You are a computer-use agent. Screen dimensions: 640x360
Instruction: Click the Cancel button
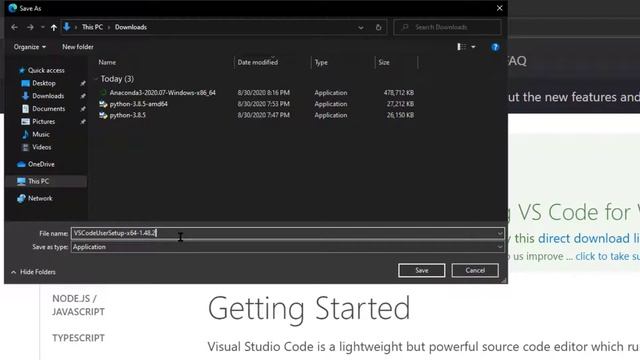475,270
